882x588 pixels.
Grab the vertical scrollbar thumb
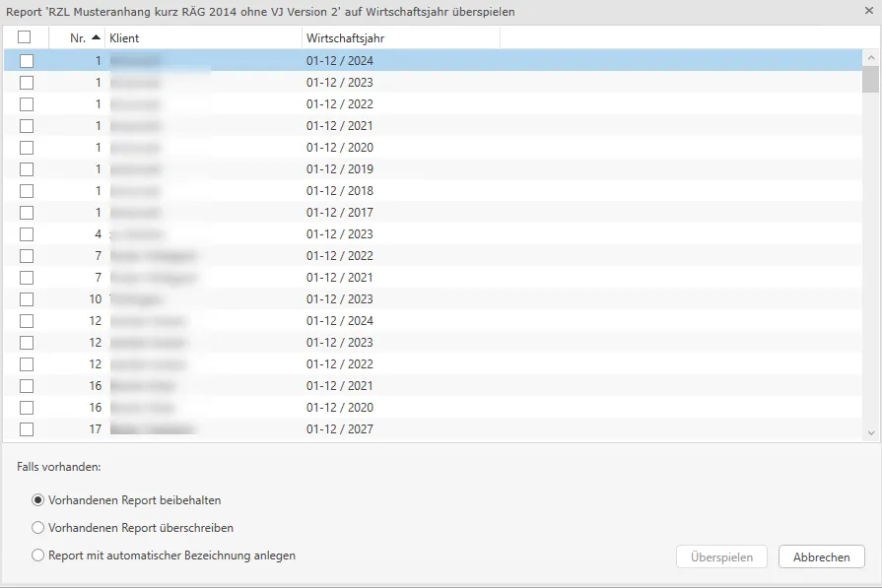click(871, 79)
